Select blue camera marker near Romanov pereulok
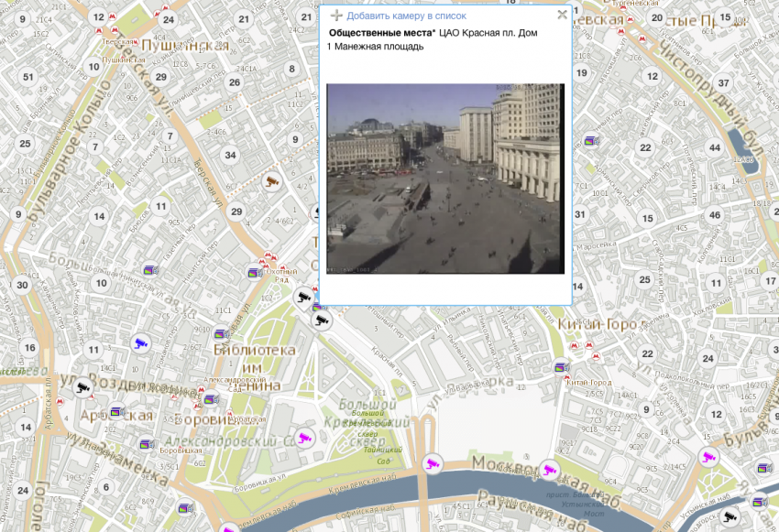Screen dimensions: 779x532 140,342
